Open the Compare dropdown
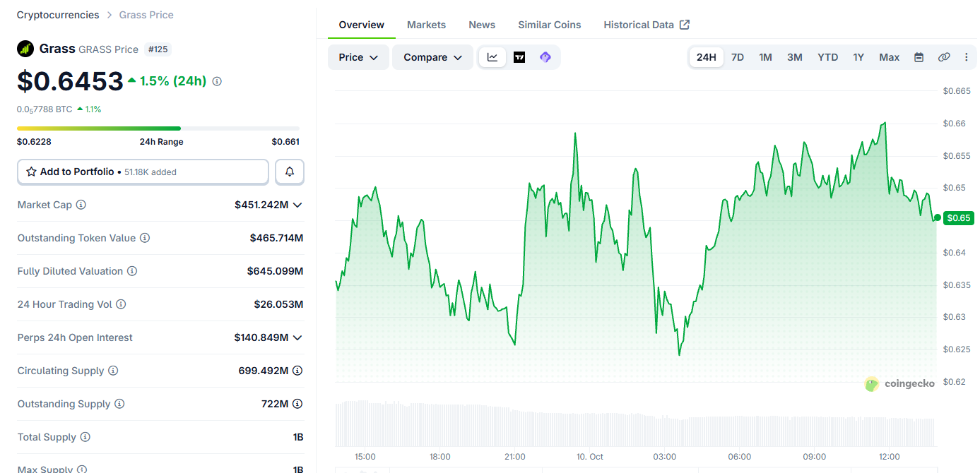The width and height of the screenshot is (980, 473). [x=433, y=57]
